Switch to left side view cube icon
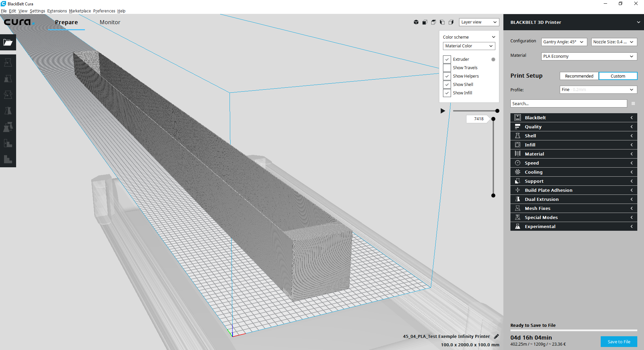Image resolution: width=644 pixels, height=350 pixels. point(442,22)
